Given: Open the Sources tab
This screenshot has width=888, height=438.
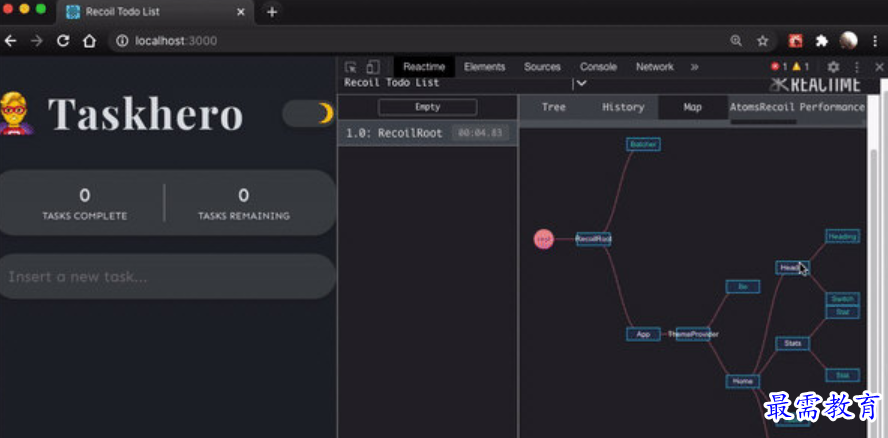Looking at the screenshot, I should (x=542, y=67).
